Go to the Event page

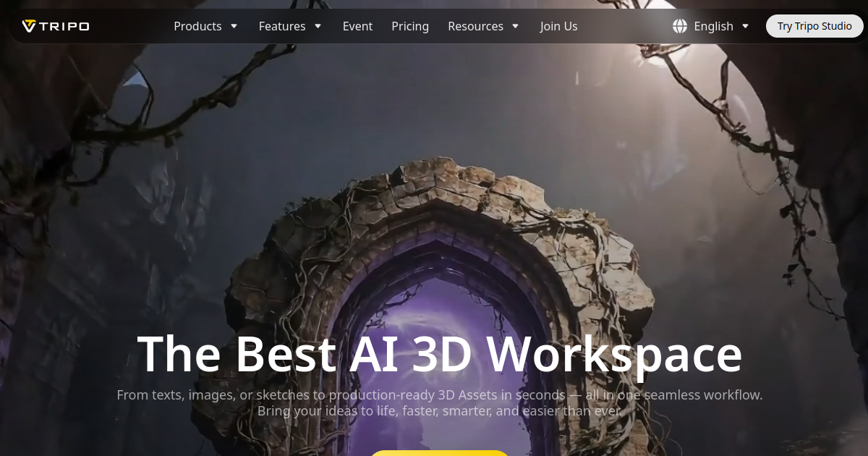click(x=357, y=26)
